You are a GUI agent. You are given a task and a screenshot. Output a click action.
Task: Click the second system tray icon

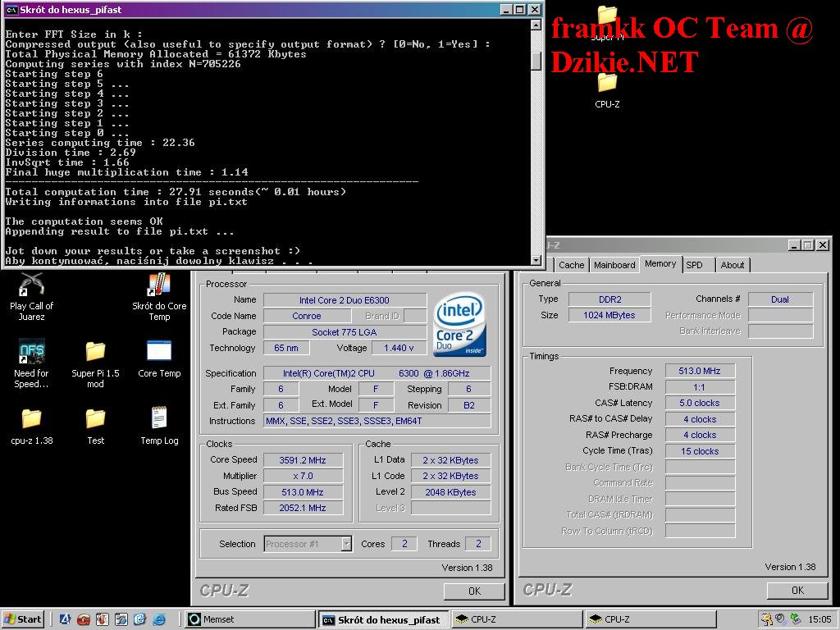click(x=781, y=619)
